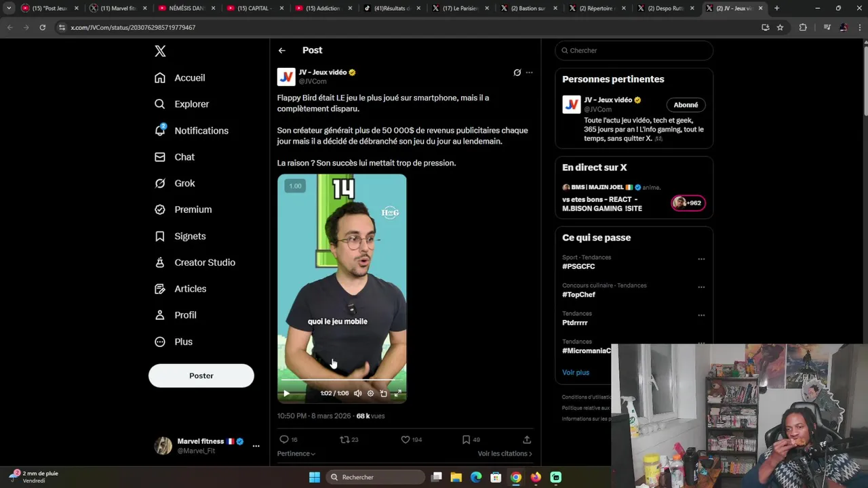868x488 pixels.
Task: Bookmark the post with 49 saves
Action: coord(466,439)
